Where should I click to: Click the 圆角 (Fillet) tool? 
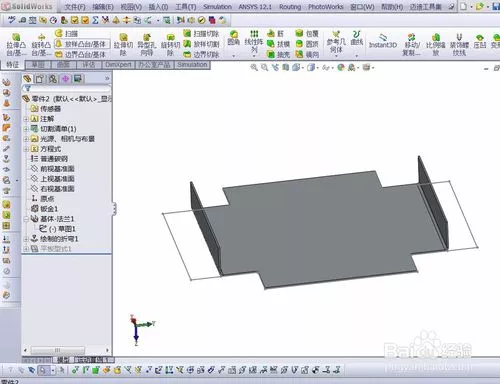(234, 38)
